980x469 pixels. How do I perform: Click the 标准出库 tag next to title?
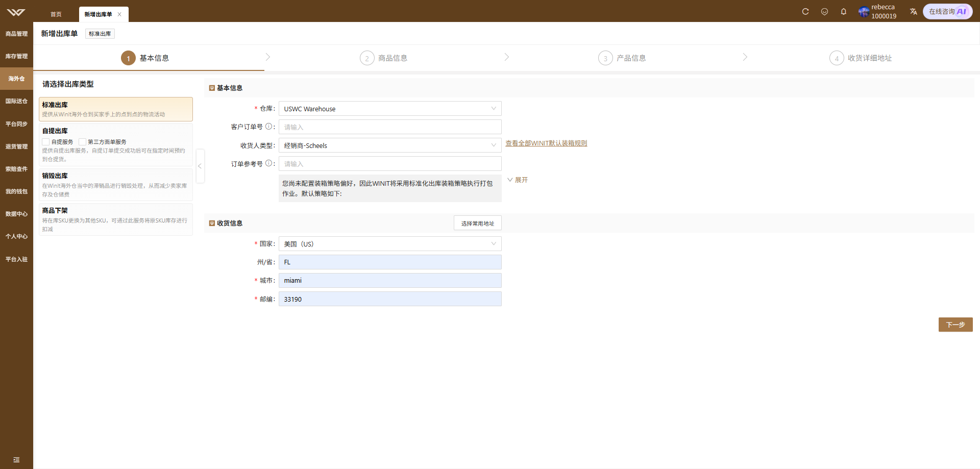click(100, 34)
